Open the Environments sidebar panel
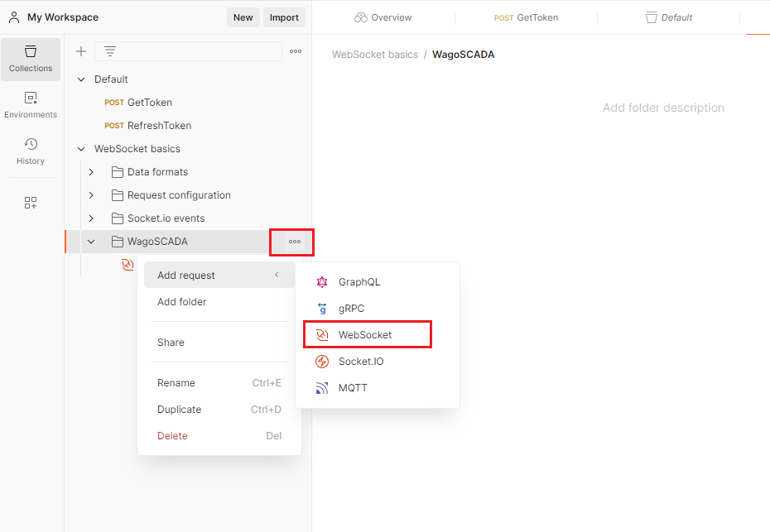 pos(31,105)
